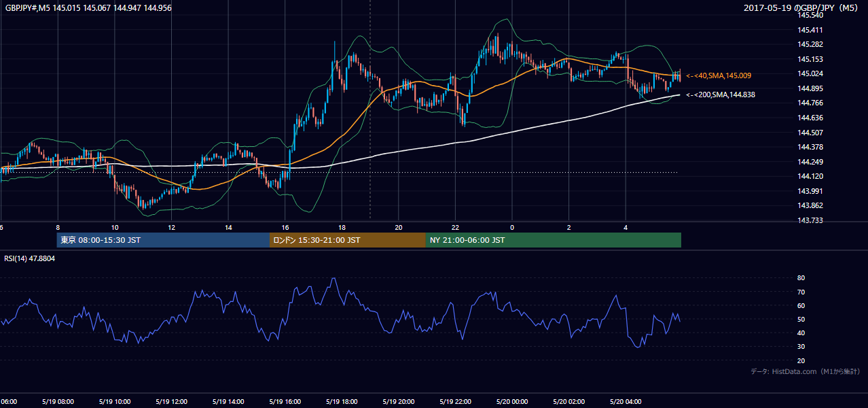Viewport: 868px width, 408px height.
Task: Select the 東京 08:00-15:30 JST session bar
Action: [163, 240]
